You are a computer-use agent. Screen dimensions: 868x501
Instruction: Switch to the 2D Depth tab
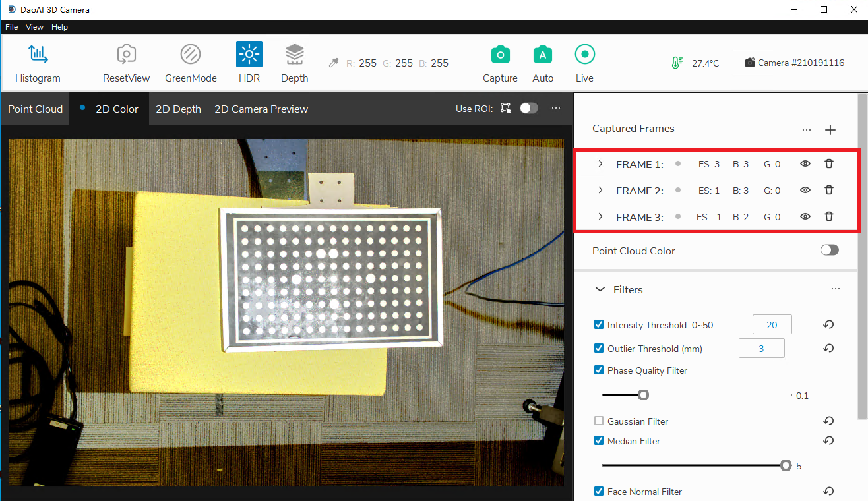[x=178, y=109]
